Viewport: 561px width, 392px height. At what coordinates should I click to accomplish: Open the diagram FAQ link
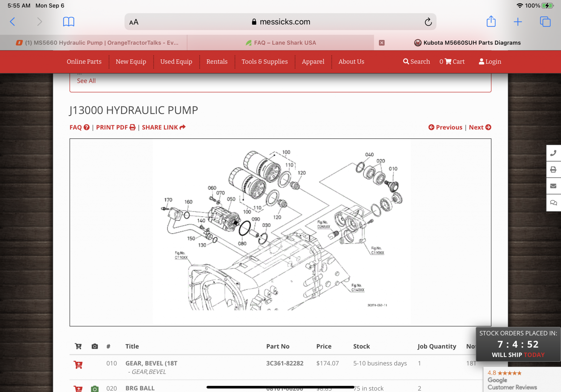(79, 127)
